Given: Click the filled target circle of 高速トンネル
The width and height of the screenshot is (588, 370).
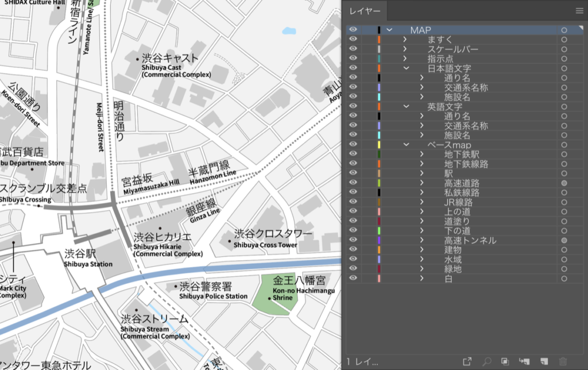Looking at the screenshot, I should pos(564,240).
